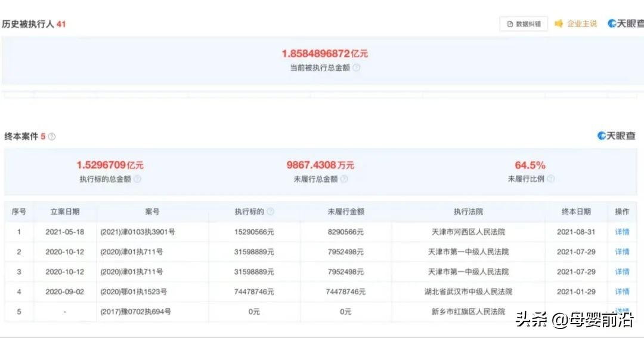Click help icon beside 未履行比例

(x=551, y=179)
